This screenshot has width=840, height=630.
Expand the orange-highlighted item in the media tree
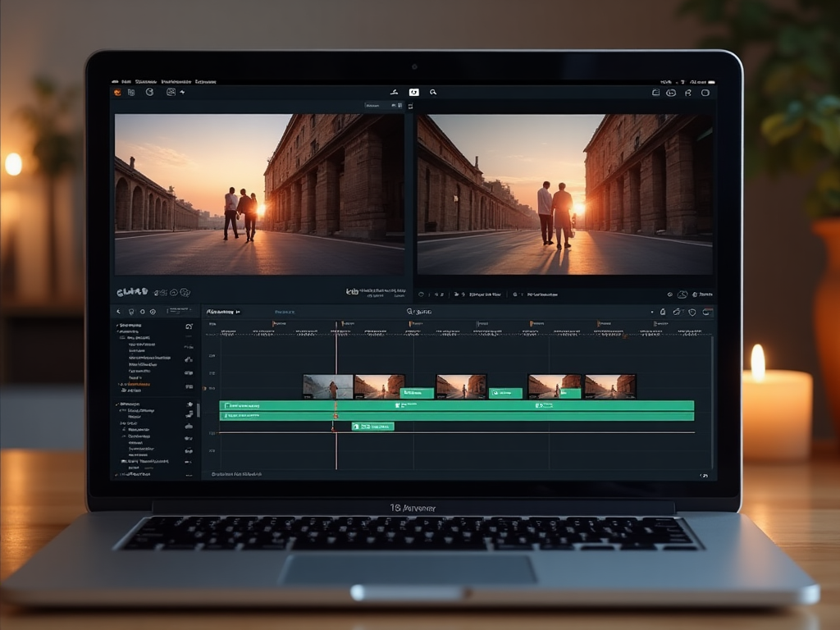[121, 384]
